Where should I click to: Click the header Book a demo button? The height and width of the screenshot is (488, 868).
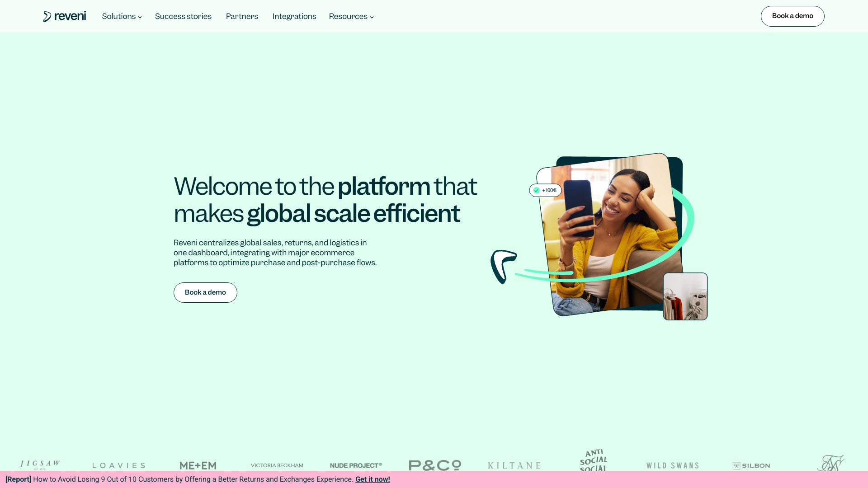(792, 16)
